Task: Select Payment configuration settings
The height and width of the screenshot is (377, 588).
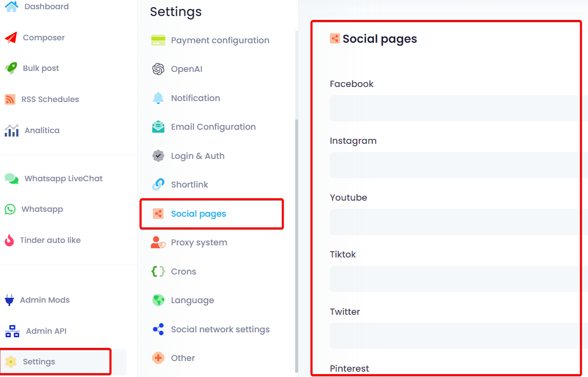Action: coord(220,40)
